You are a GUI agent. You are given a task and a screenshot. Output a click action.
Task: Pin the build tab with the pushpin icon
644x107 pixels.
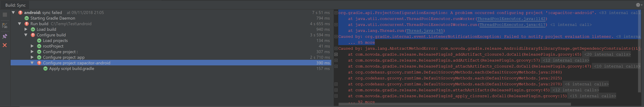pos(5,36)
